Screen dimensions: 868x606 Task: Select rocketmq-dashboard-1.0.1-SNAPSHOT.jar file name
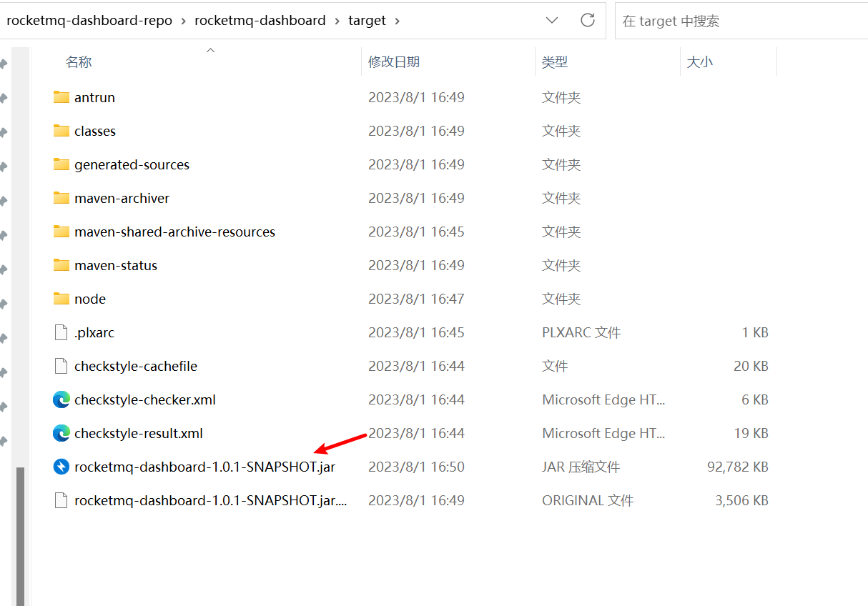(x=204, y=467)
